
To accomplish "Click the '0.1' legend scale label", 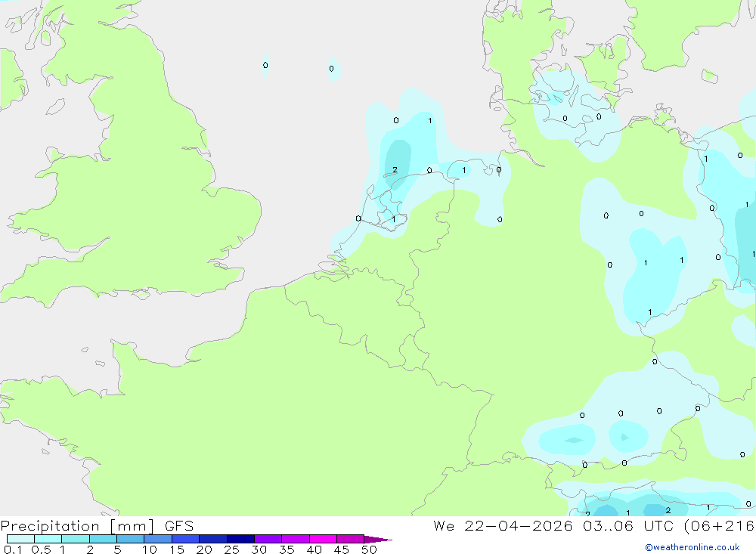I will click(13, 549).
